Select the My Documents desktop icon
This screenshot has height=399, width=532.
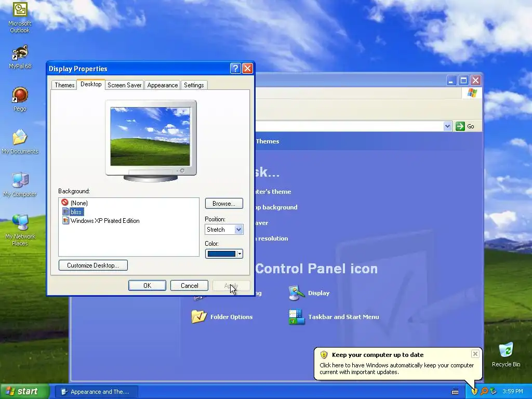(x=20, y=142)
